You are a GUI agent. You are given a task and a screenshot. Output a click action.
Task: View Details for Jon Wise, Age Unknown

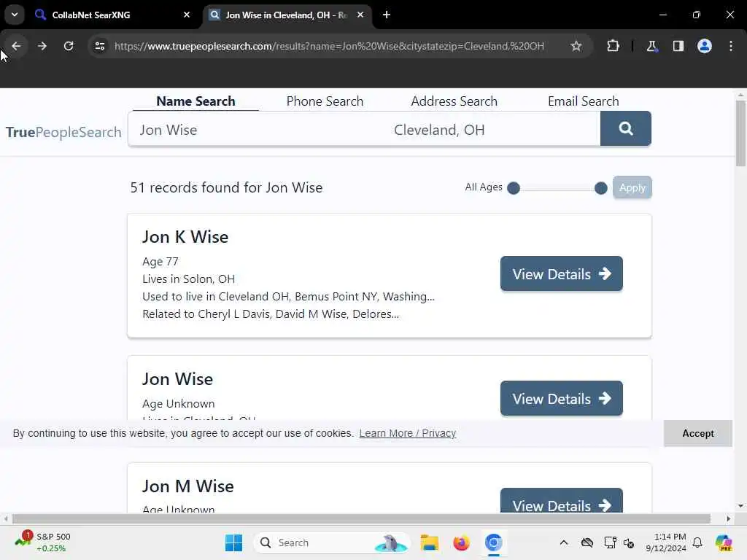click(561, 398)
